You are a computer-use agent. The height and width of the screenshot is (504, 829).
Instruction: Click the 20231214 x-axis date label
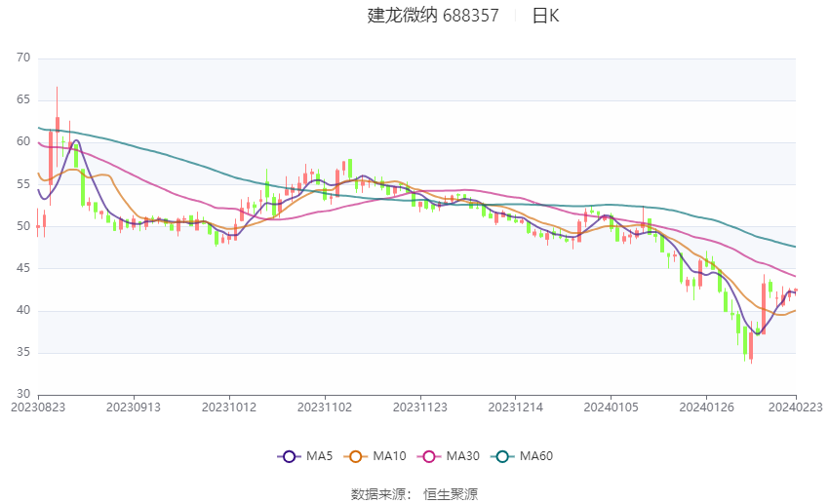(516, 407)
